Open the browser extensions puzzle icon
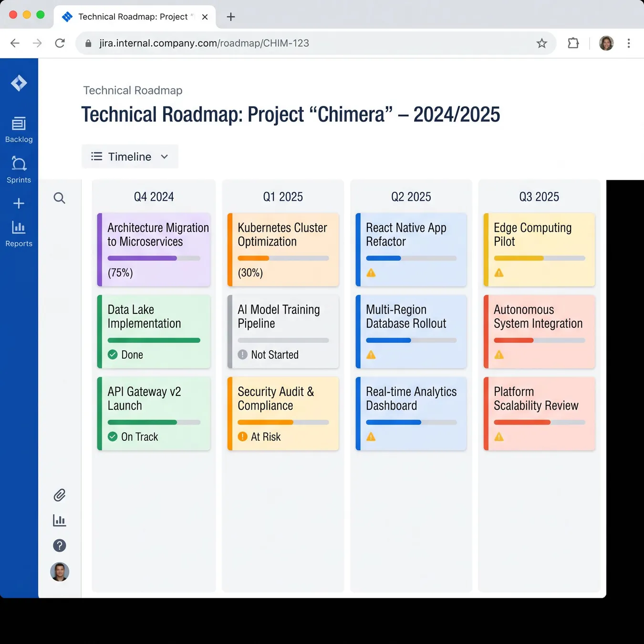 click(573, 43)
